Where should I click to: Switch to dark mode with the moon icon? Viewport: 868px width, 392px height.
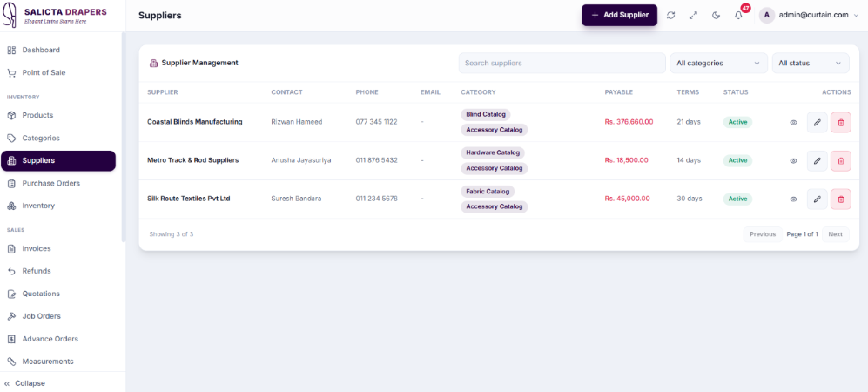(716, 16)
